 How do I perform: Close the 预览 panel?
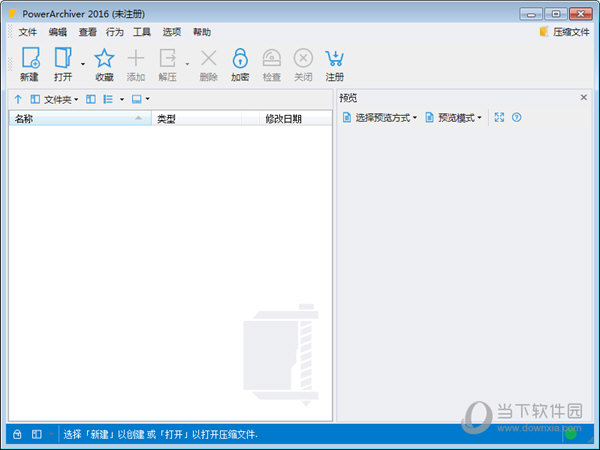pyautogui.click(x=584, y=98)
